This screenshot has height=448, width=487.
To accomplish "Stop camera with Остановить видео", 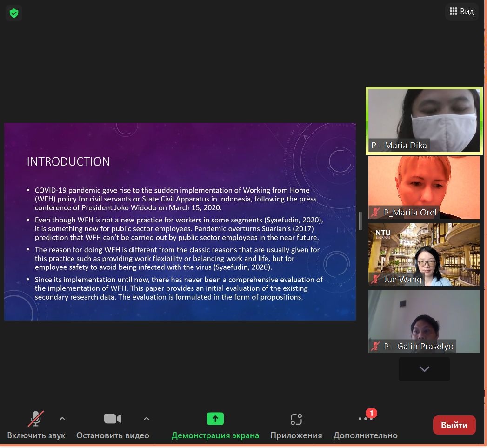I will click(113, 425).
